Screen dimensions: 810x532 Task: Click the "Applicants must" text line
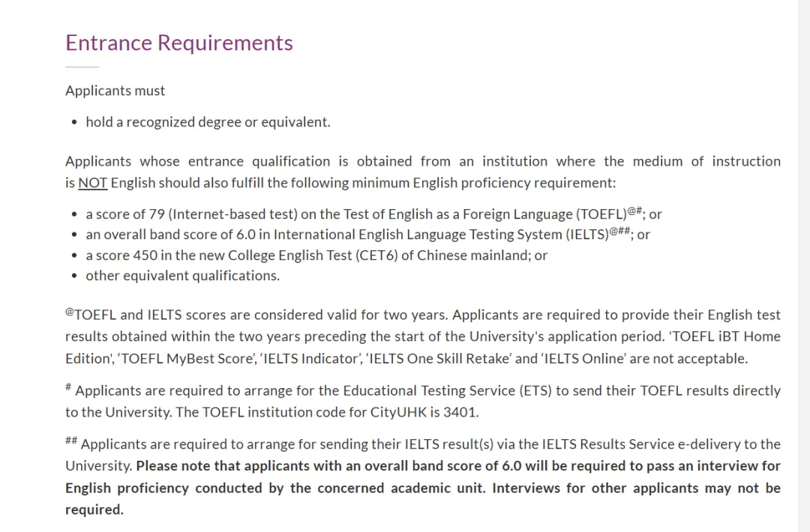point(115,91)
